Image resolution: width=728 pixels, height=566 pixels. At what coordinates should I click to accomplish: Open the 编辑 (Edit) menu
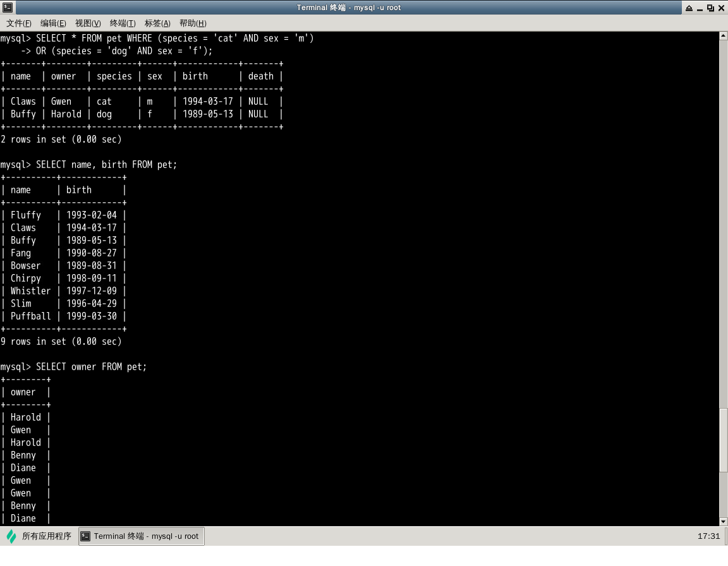pos(53,23)
